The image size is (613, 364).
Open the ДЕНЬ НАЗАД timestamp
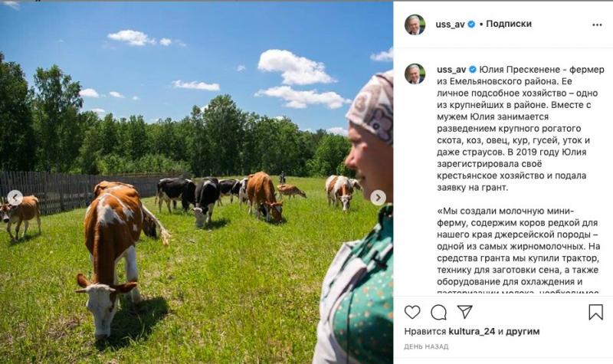[x=426, y=347]
